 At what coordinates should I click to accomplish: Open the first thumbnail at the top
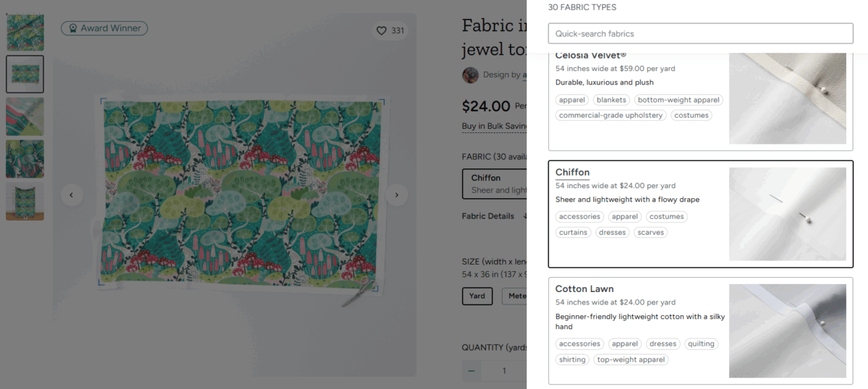tap(25, 32)
